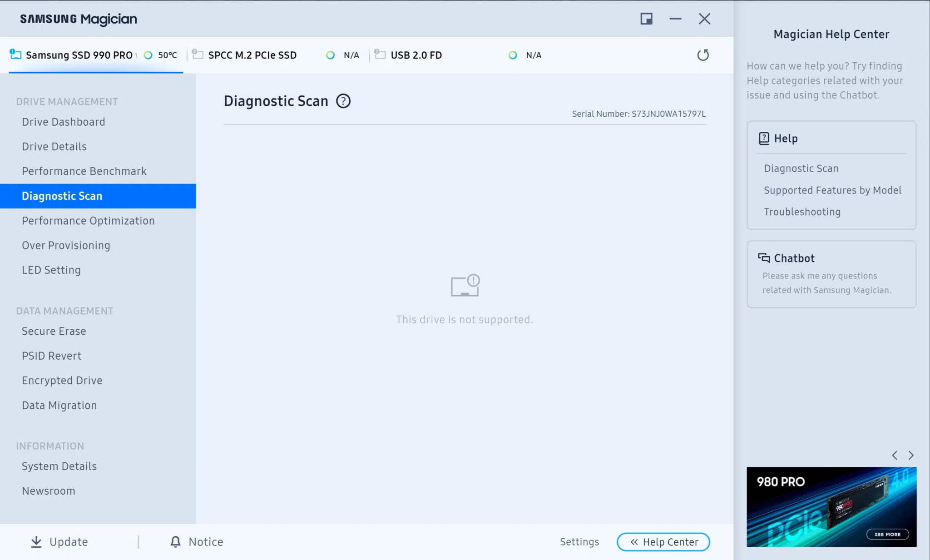Show previous banner with left chevron
Image resolution: width=930 pixels, height=560 pixels.
(895, 455)
